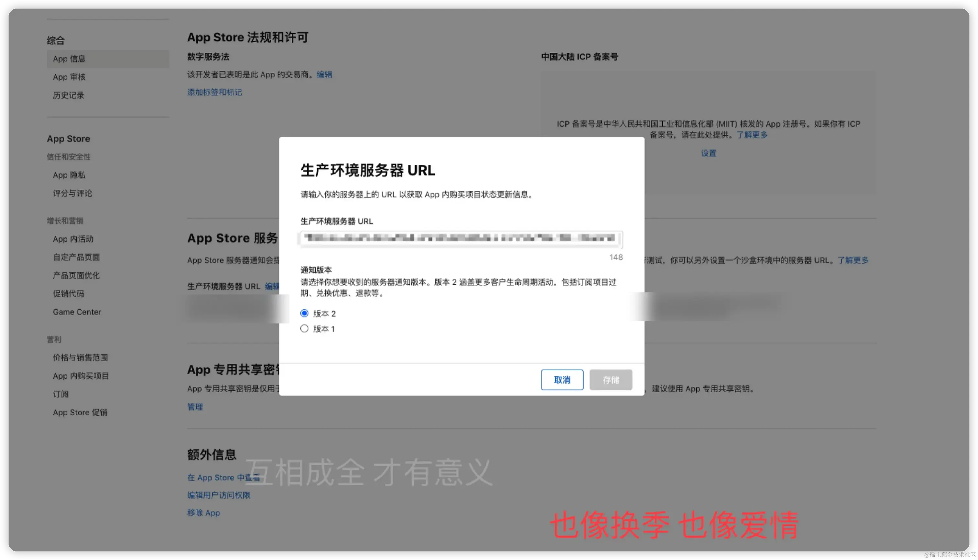Open App 信息 in the sidebar
The width and height of the screenshot is (978, 560).
point(108,59)
